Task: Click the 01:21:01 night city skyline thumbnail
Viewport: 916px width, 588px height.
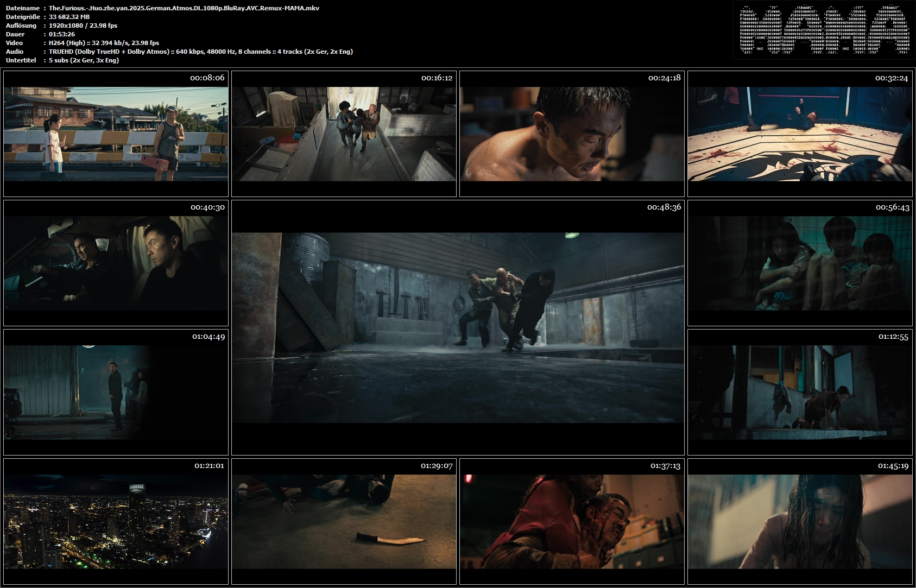Action: coord(116,521)
